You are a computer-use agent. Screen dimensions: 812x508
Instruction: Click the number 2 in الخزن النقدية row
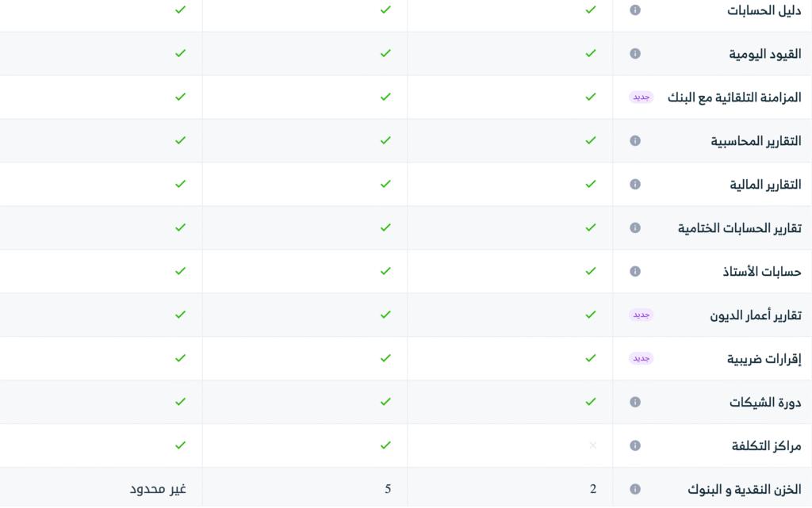(593, 489)
